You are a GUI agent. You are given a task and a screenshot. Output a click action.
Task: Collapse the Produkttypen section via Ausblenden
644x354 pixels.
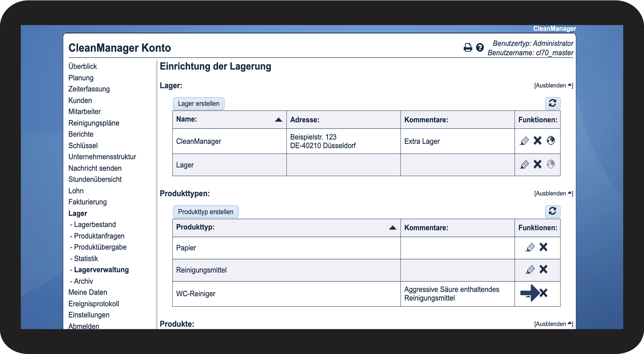coord(553,194)
